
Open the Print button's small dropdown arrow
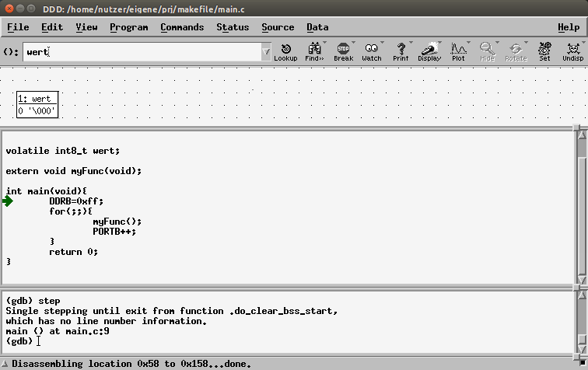(x=411, y=42)
